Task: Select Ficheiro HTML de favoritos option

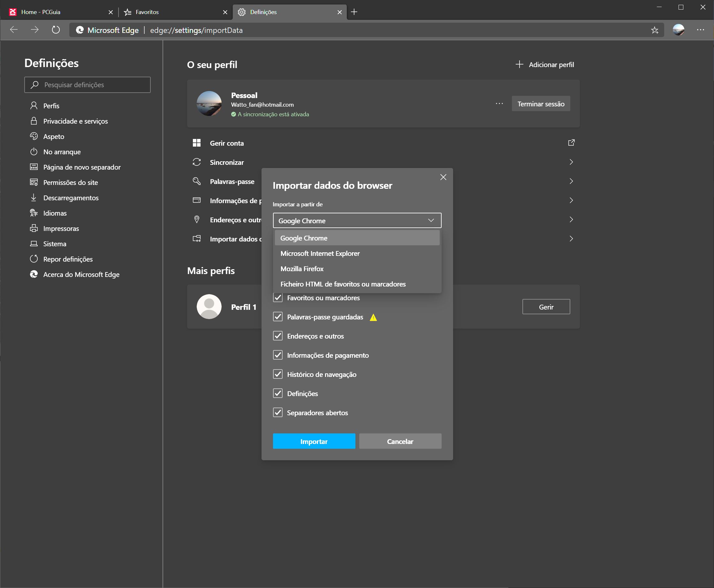Action: (x=357, y=284)
